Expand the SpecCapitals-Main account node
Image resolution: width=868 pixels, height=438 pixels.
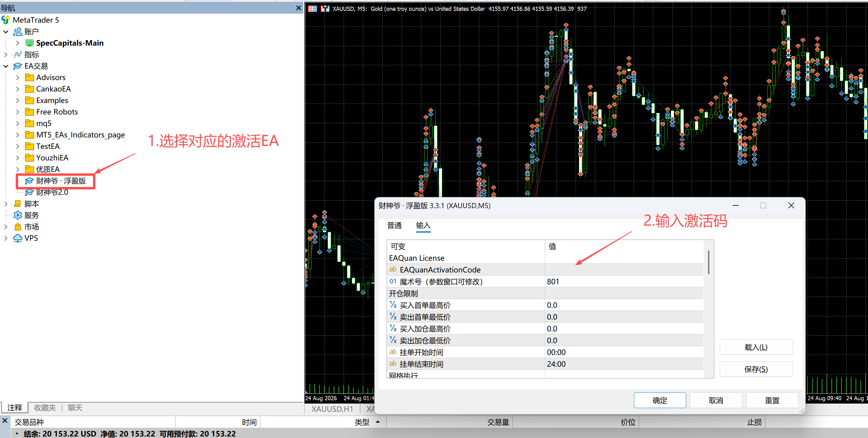pyautogui.click(x=18, y=43)
